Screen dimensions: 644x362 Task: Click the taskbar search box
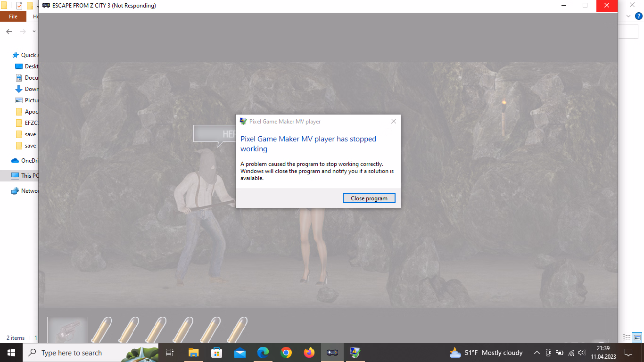(91, 353)
